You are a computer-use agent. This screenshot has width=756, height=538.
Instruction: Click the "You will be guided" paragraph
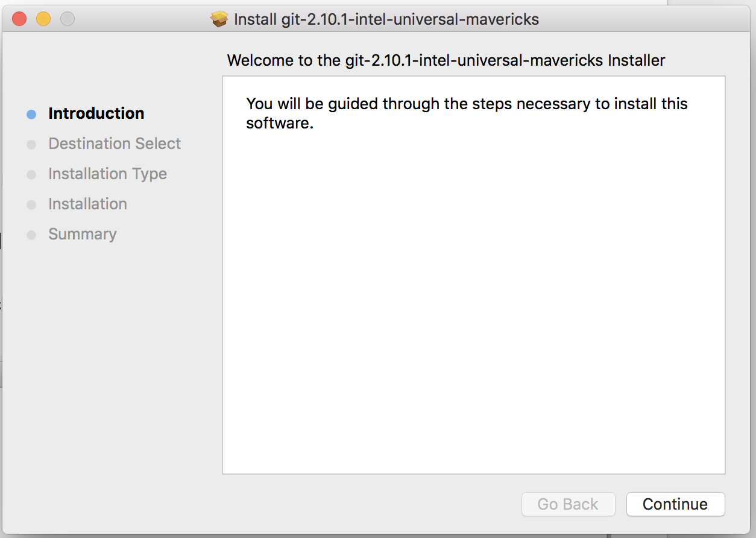pos(467,113)
